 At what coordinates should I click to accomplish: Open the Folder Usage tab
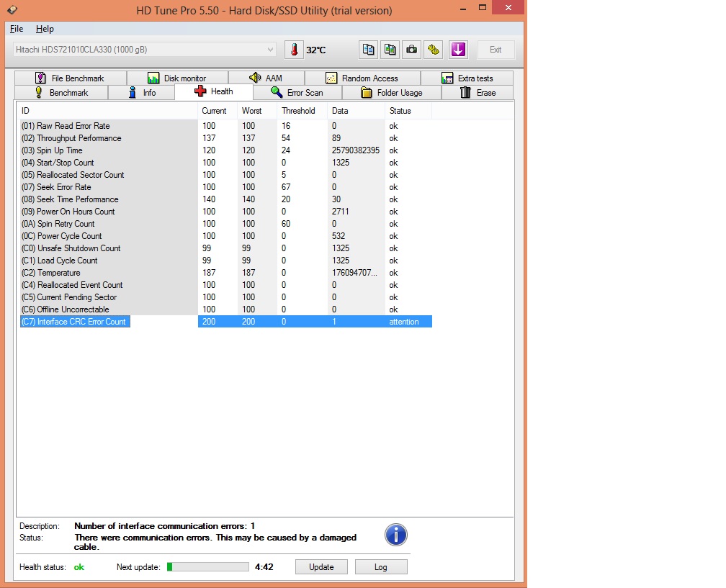(x=392, y=93)
